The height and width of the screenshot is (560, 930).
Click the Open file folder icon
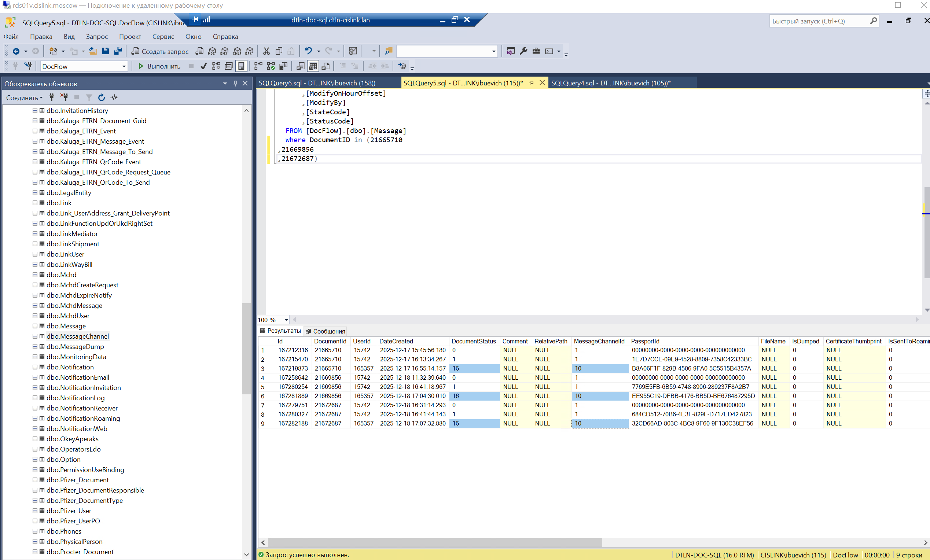[93, 51]
